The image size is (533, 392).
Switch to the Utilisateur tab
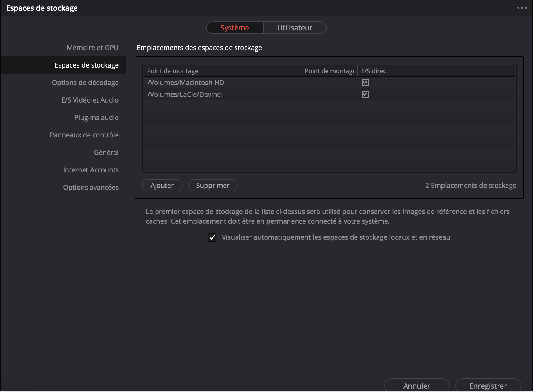[295, 28]
